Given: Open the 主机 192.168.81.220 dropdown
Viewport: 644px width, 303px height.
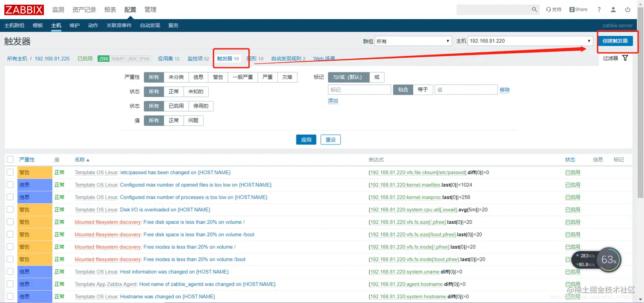Looking at the screenshot, I should 530,41.
